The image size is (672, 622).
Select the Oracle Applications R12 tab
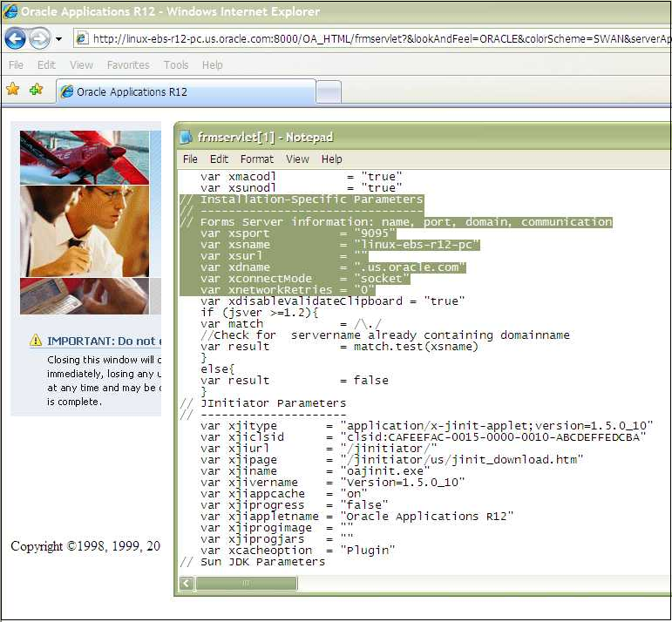186,91
